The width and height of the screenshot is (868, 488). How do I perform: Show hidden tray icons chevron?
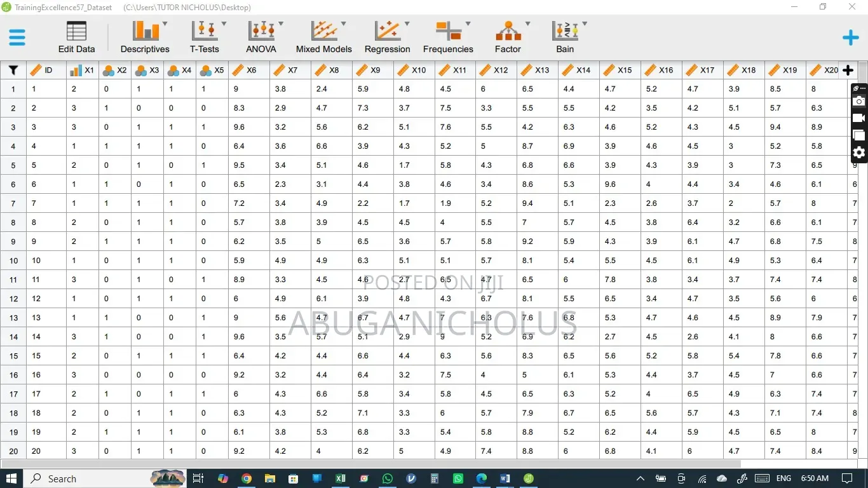[641, 478]
